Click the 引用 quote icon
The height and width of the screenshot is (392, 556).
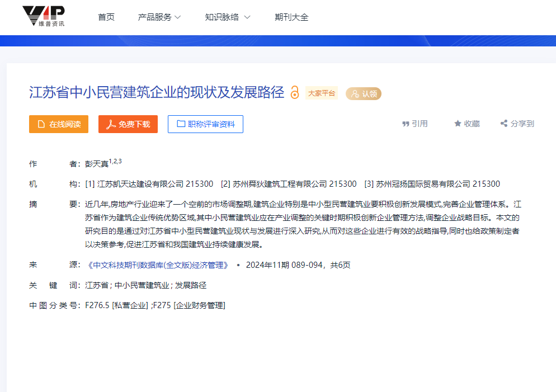tap(406, 124)
